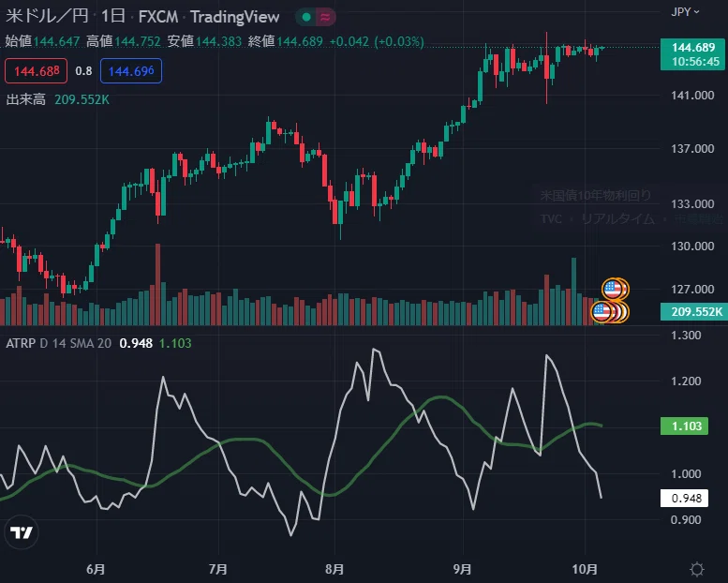Click the 始値 open value 144.647

click(56, 41)
